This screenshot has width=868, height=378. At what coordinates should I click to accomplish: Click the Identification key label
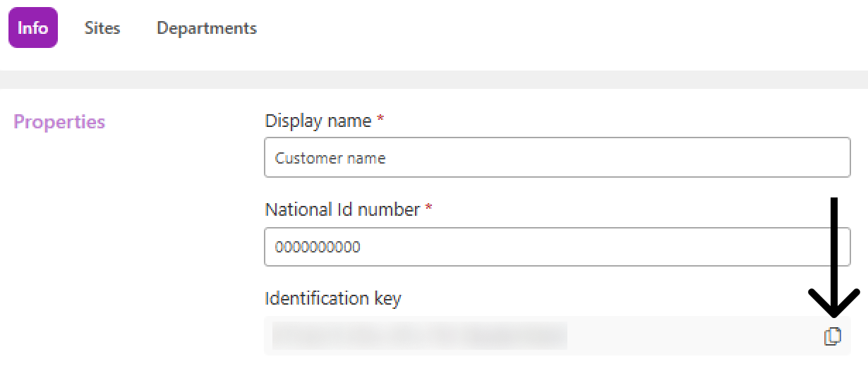(x=333, y=298)
